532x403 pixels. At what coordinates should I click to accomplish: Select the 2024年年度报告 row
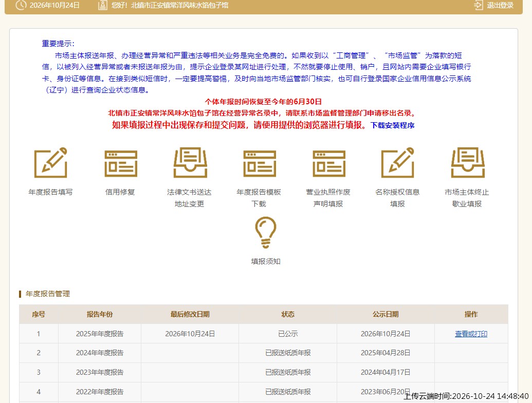coord(264,353)
